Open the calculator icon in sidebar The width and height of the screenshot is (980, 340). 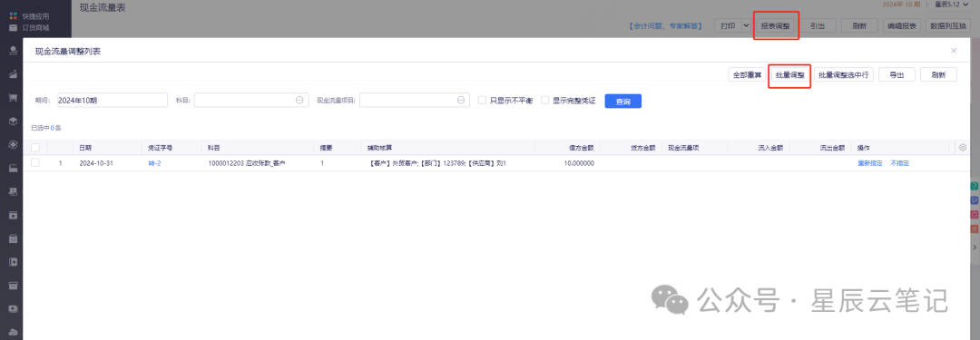click(13, 238)
